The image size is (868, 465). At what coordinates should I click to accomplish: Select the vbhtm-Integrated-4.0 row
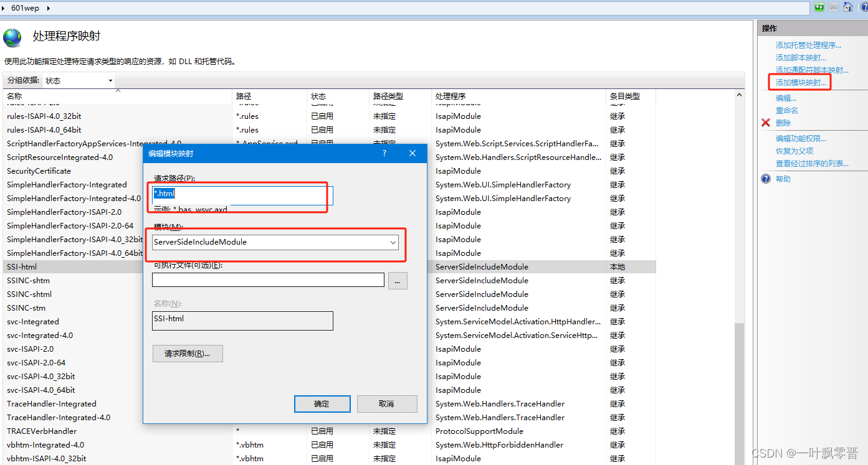coord(330,445)
